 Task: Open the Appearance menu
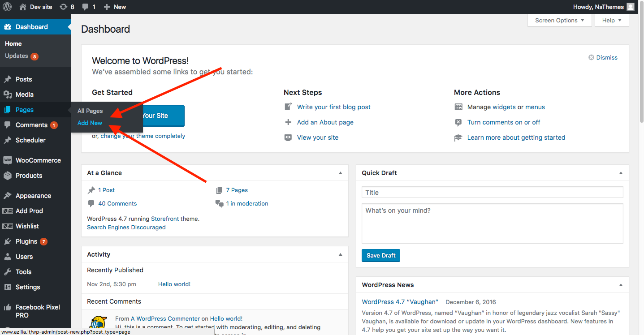click(35, 196)
